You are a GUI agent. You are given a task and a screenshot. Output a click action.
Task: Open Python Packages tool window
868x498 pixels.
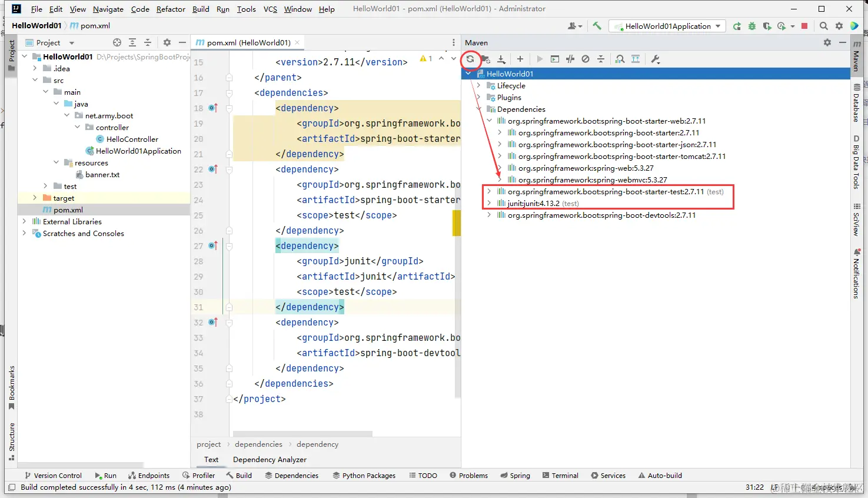tap(364, 475)
